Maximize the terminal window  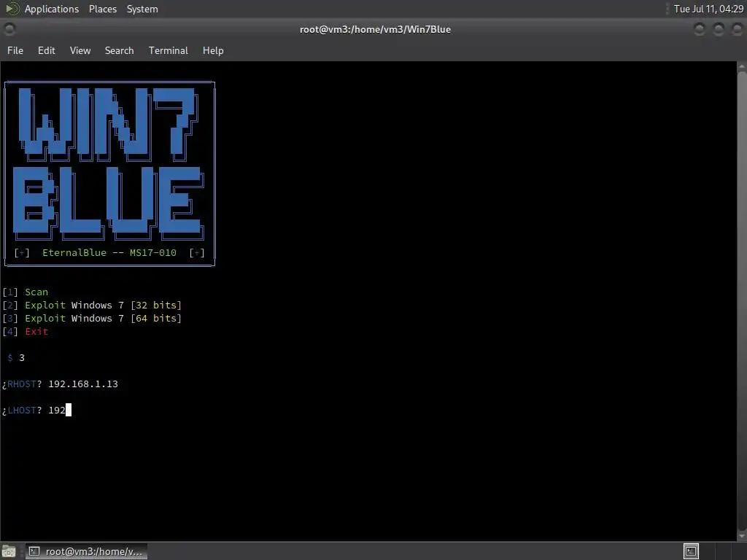click(x=719, y=29)
